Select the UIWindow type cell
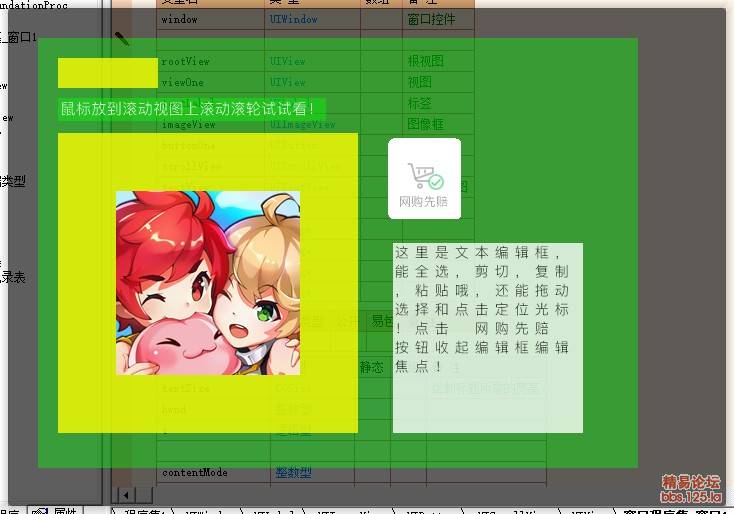 (x=312, y=20)
